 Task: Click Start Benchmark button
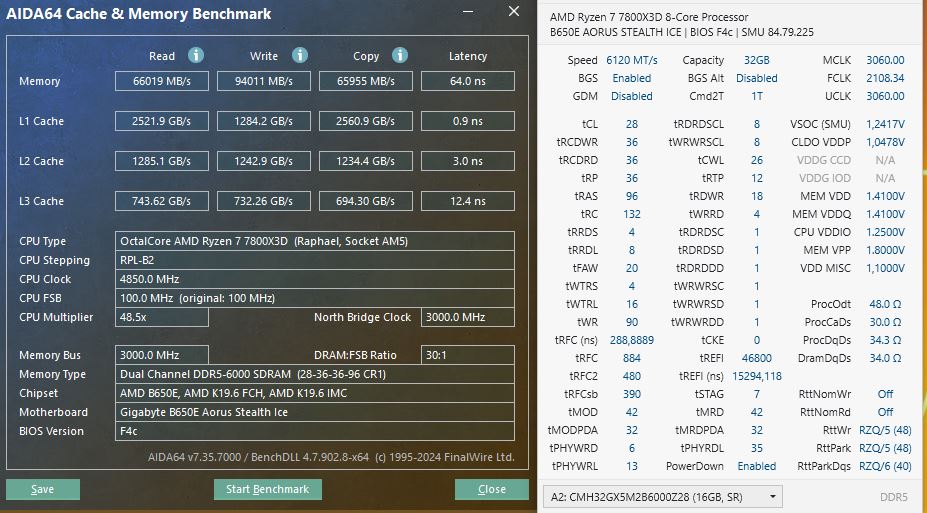pyautogui.click(x=267, y=489)
